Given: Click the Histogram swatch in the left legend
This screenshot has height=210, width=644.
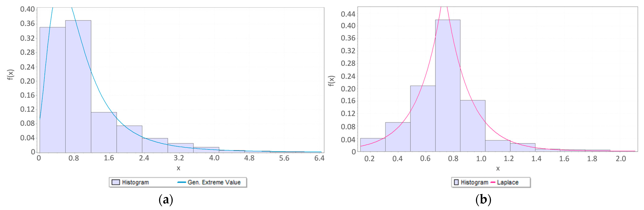Looking at the screenshot, I should pyautogui.click(x=116, y=182).
